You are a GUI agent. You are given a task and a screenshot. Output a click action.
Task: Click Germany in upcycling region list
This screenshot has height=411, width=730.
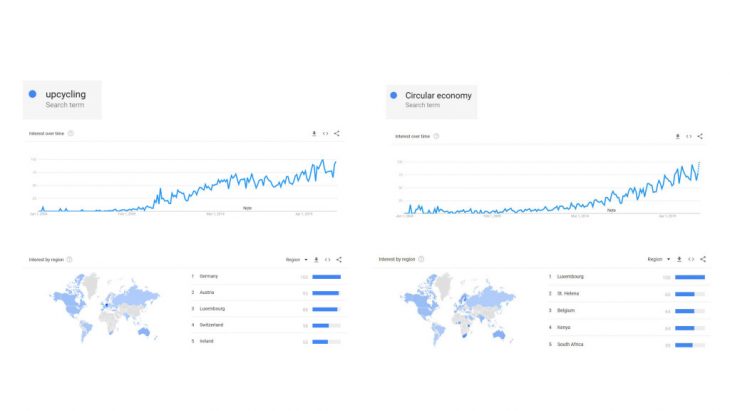[208, 276]
